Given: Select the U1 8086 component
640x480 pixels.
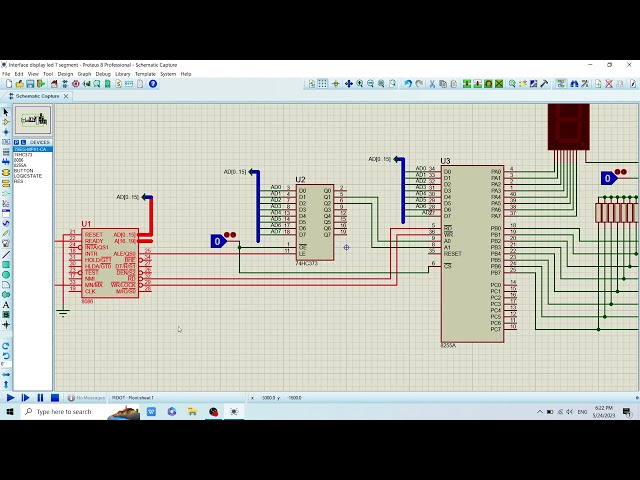Looking at the screenshot, I should [110, 263].
